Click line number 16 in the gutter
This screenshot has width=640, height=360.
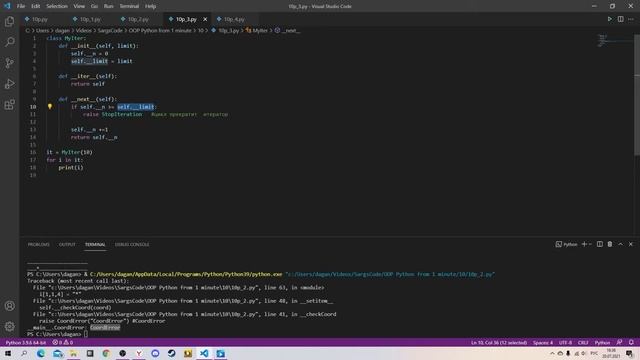tap(33, 152)
